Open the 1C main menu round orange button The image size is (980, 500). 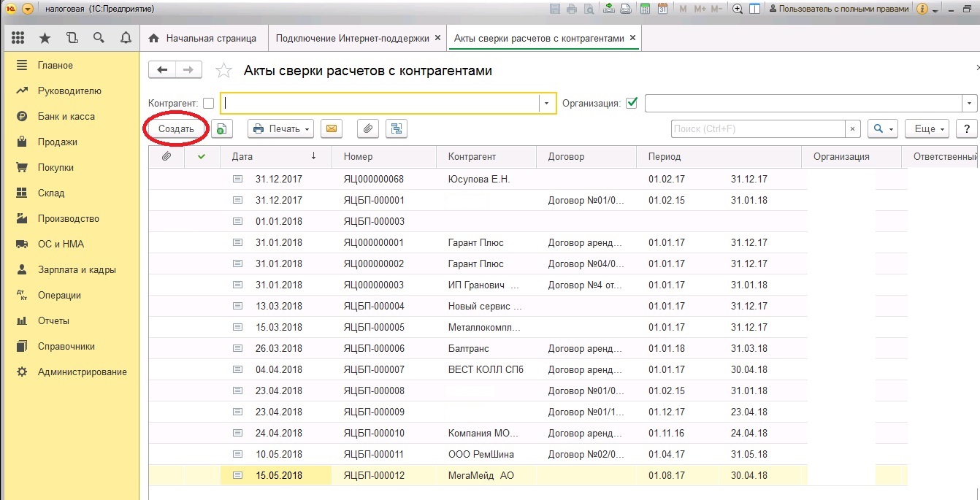coord(28,9)
